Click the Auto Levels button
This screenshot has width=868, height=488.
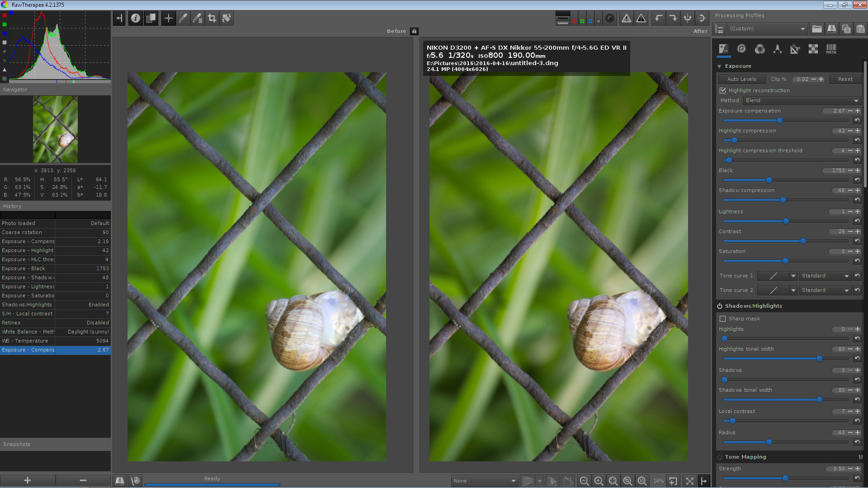pos(741,79)
